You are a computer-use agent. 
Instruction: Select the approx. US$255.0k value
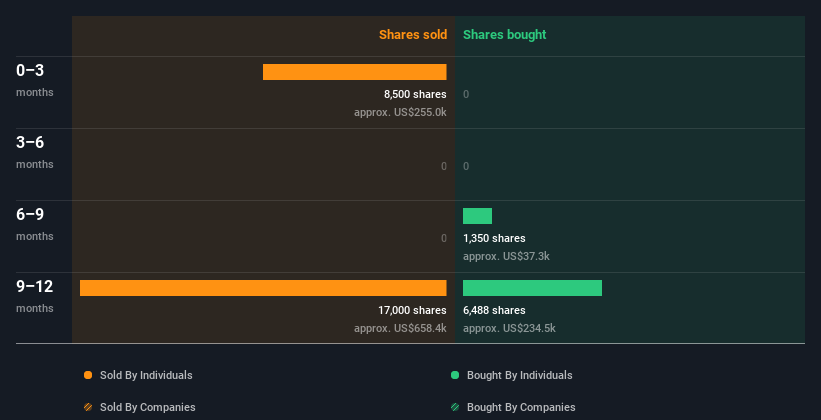tap(401, 112)
